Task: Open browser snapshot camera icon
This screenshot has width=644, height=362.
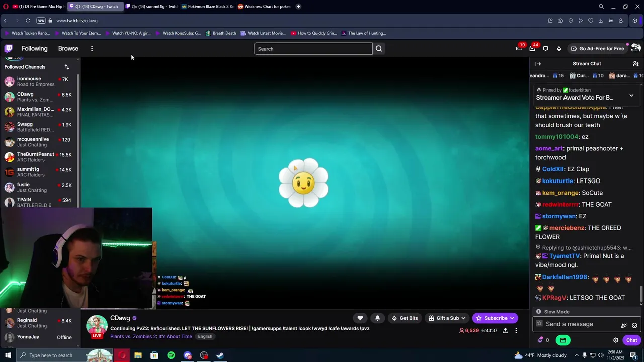Action: coord(560,21)
